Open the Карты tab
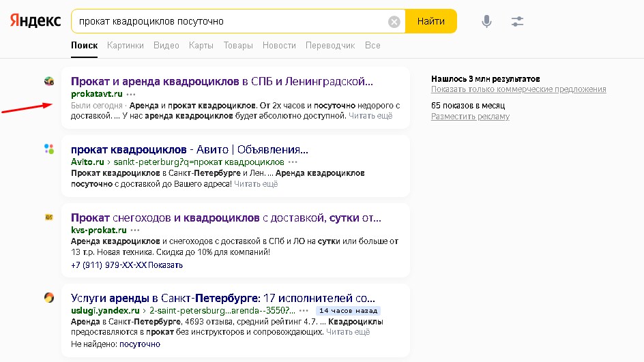The image size is (644, 362). 201,45
